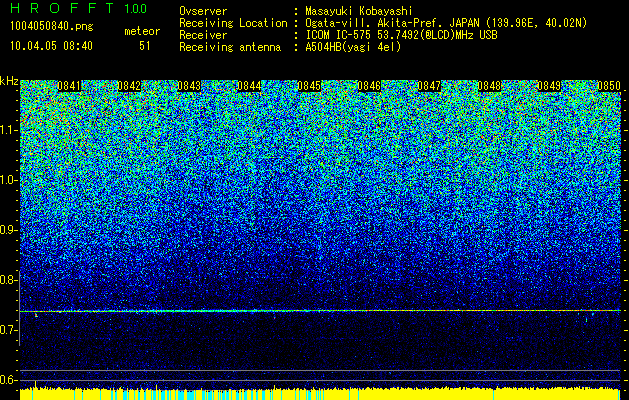Click the 0841 time marker
This screenshot has height=400, width=629.
tap(69, 86)
